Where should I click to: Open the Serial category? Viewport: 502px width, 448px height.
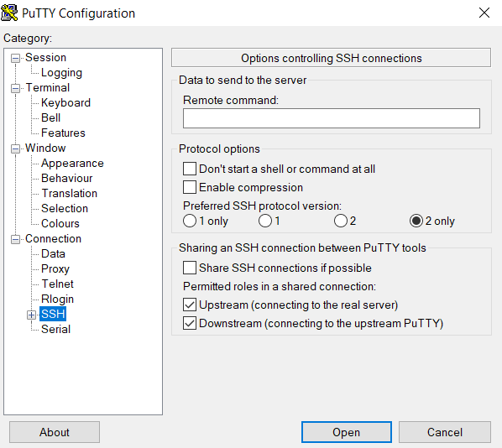pos(55,329)
